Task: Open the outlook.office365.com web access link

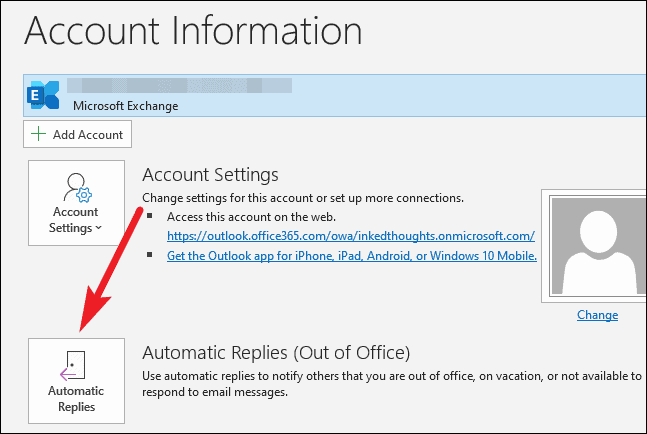Action: click(351, 236)
